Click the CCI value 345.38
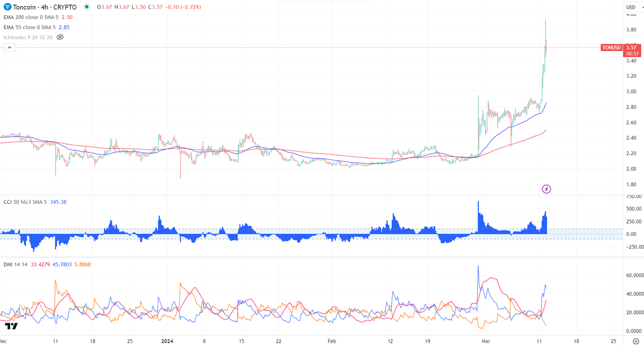The image size is (644, 346). (x=58, y=202)
